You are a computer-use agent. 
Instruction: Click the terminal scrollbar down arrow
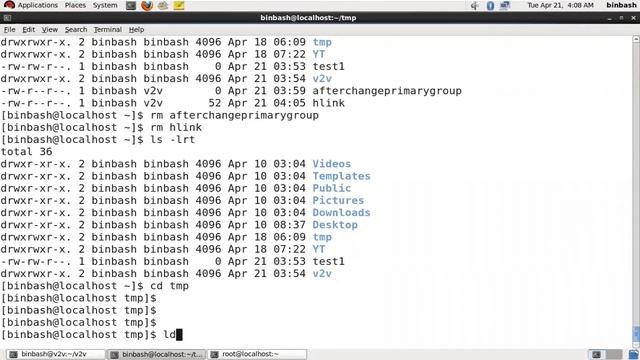pos(636,345)
